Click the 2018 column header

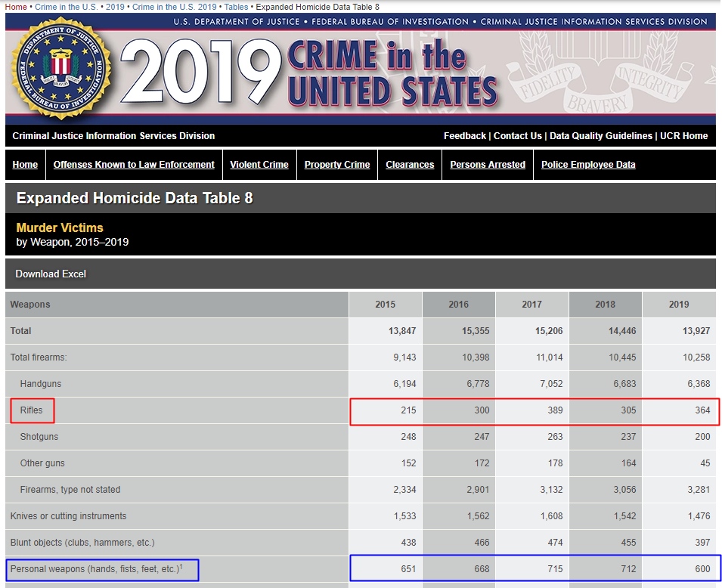click(605, 305)
